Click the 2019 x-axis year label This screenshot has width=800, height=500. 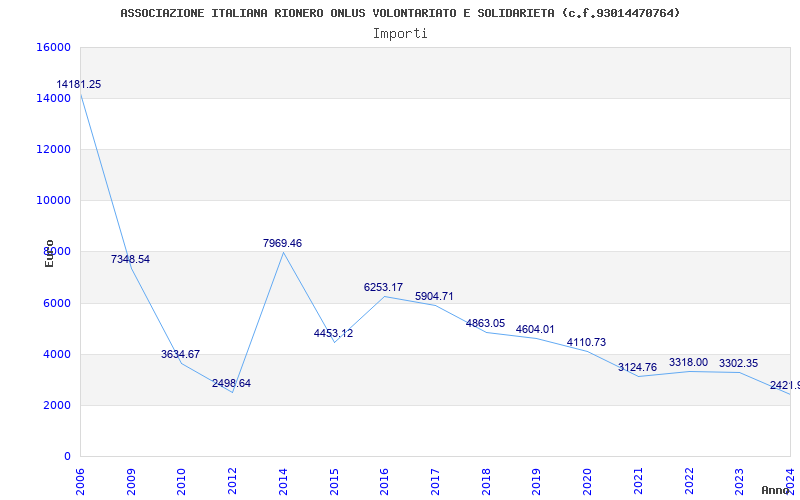(537, 482)
